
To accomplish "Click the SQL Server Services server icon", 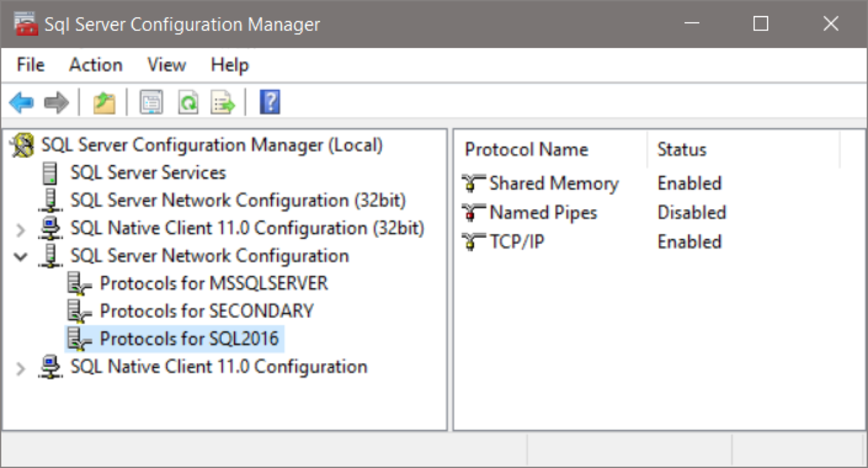I will [50, 173].
